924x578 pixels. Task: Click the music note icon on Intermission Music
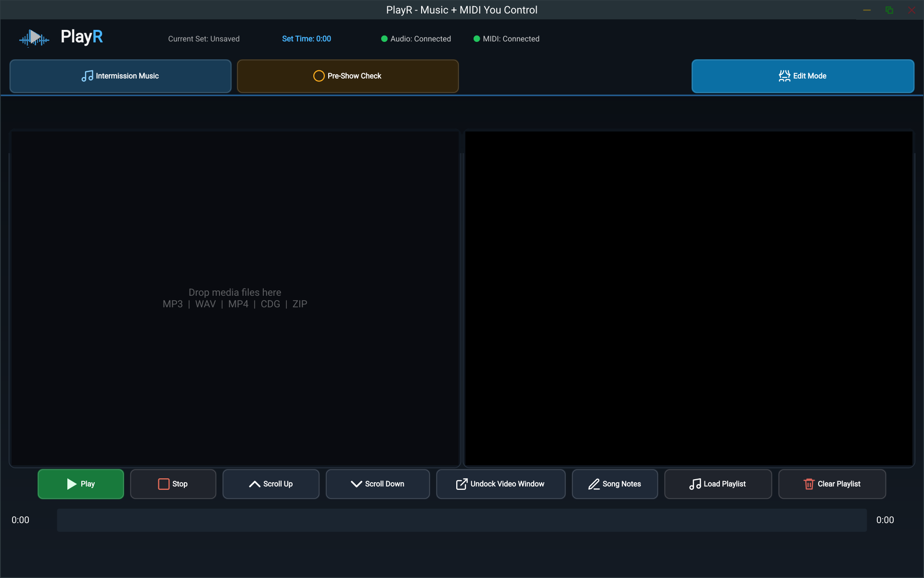coord(87,76)
